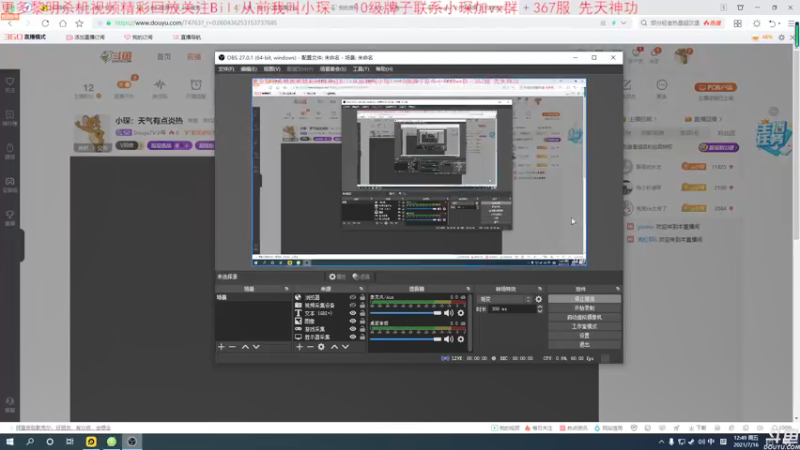The width and height of the screenshot is (800, 450).
Task: Click the browser home icon
Action: click(62, 23)
